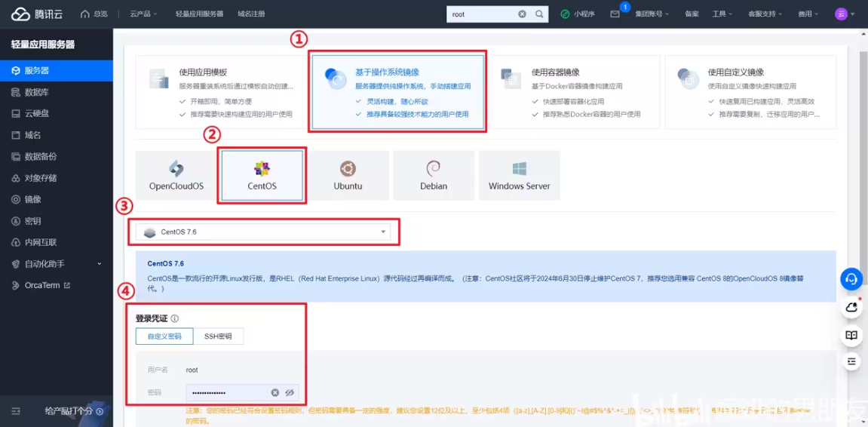Open the CentOS 7.6 version dropdown
868x427 pixels.
click(263, 232)
